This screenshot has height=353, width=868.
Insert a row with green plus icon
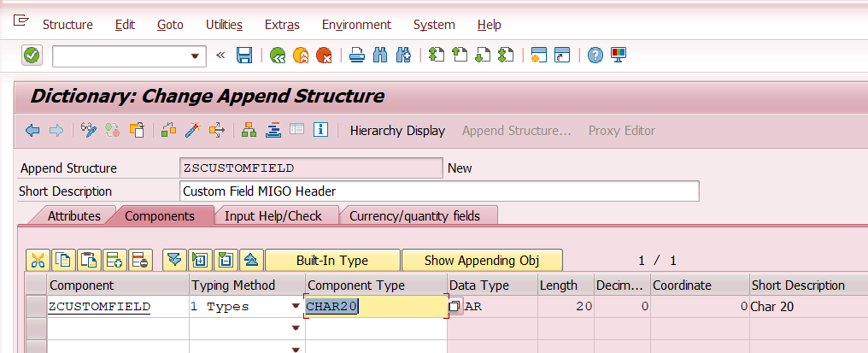point(114,260)
